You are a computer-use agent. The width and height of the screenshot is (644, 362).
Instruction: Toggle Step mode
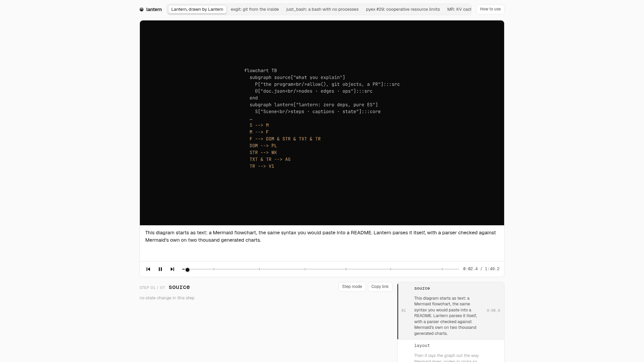[352, 287]
